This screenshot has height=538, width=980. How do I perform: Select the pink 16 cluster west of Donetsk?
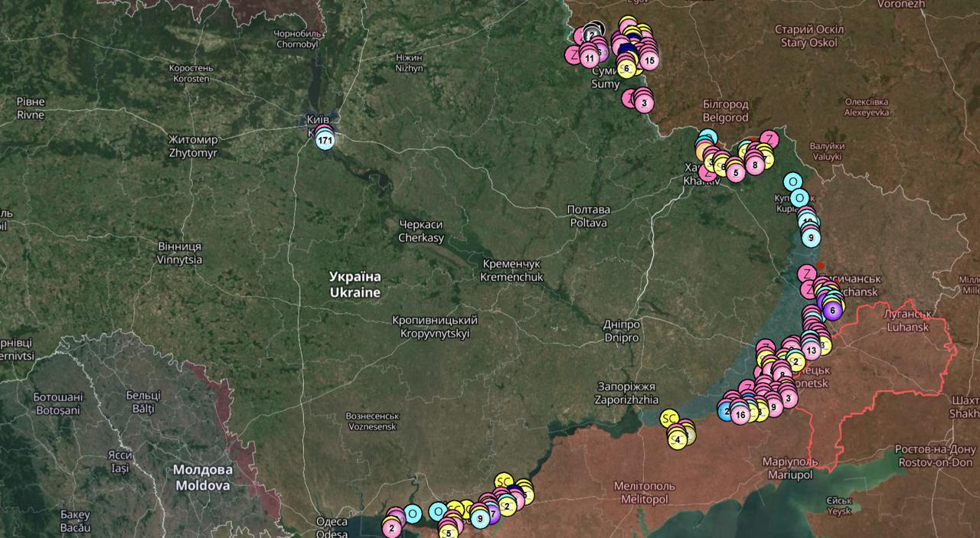(740, 415)
